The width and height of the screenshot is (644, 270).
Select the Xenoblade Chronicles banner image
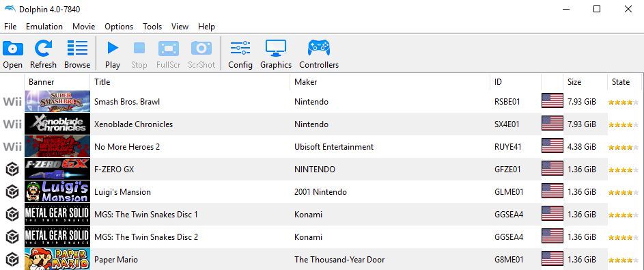click(57, 124)
